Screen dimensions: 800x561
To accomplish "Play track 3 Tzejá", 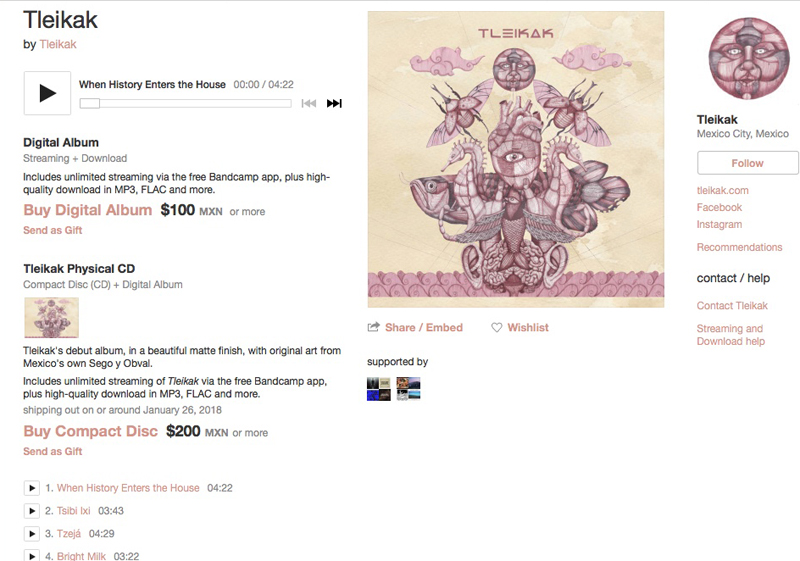I will 32,534.
